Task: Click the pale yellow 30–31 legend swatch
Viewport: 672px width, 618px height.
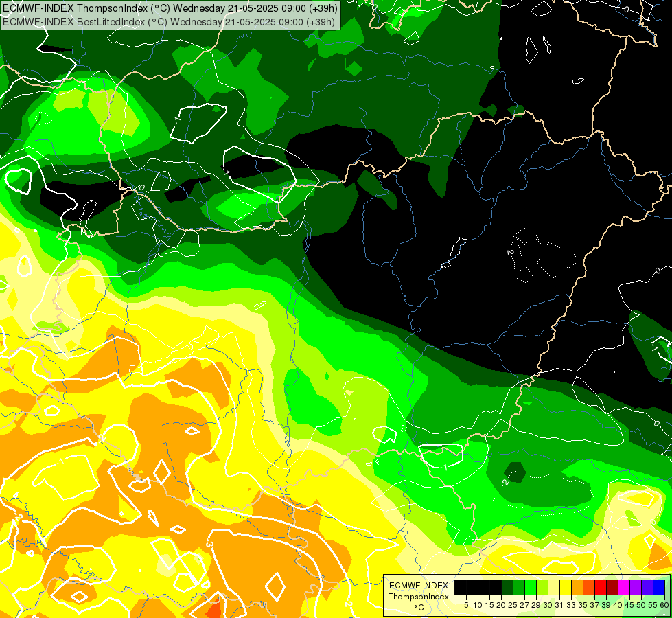Action: (x=554, y=587)
